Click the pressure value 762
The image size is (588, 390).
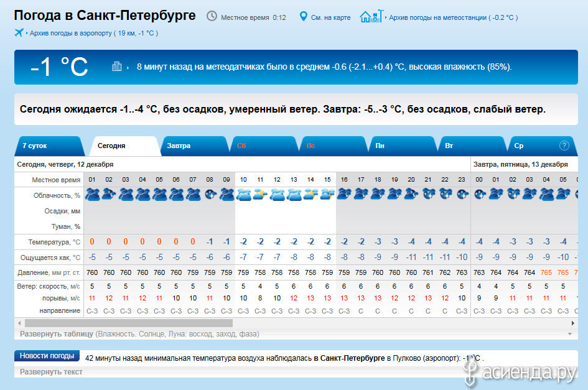(445, 272)
